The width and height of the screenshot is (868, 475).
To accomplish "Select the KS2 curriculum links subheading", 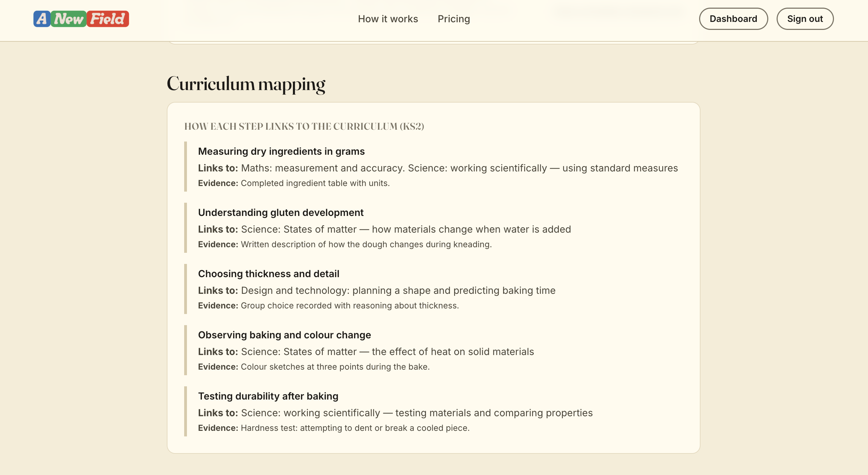I will point(304,126).
